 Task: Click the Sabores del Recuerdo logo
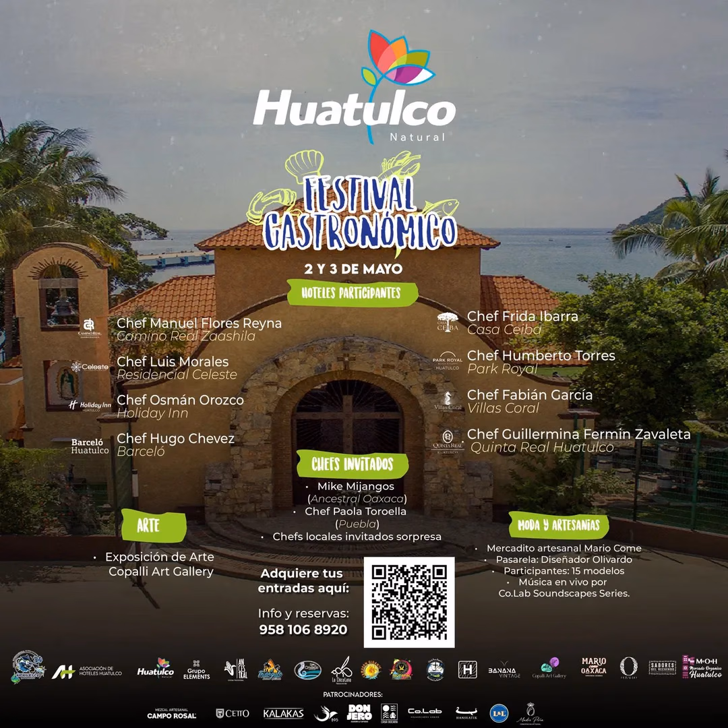click(x=663, y=667)
